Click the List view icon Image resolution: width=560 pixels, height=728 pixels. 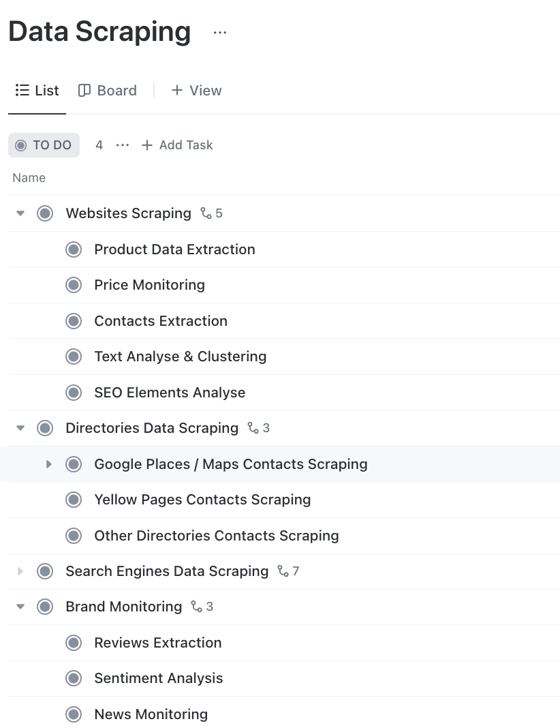[x=20, y=90]
